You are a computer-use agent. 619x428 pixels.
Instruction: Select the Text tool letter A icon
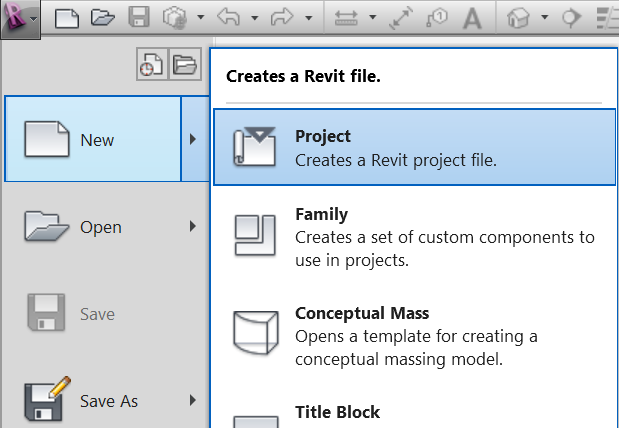point(473,18)
